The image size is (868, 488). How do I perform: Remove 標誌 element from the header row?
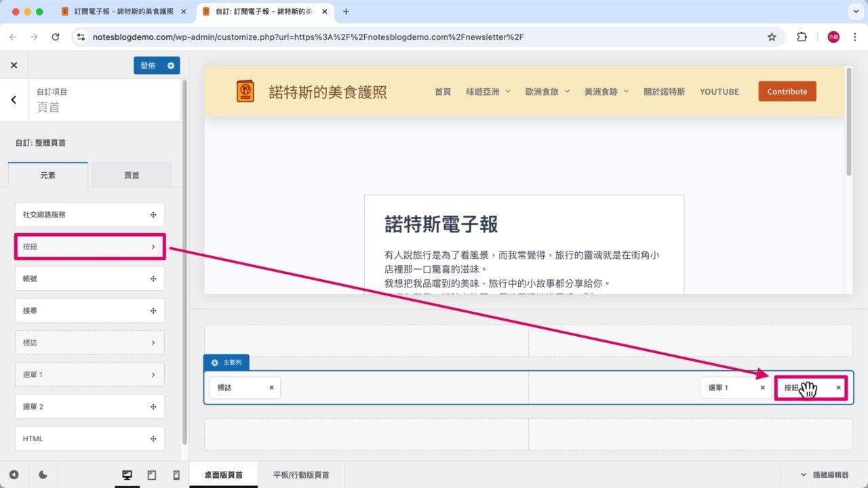click(x=271, y=388)
